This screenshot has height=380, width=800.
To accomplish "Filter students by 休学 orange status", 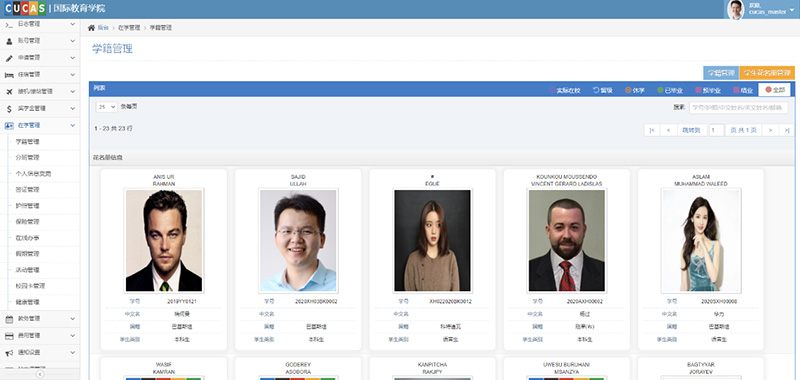I will point(635,90).
